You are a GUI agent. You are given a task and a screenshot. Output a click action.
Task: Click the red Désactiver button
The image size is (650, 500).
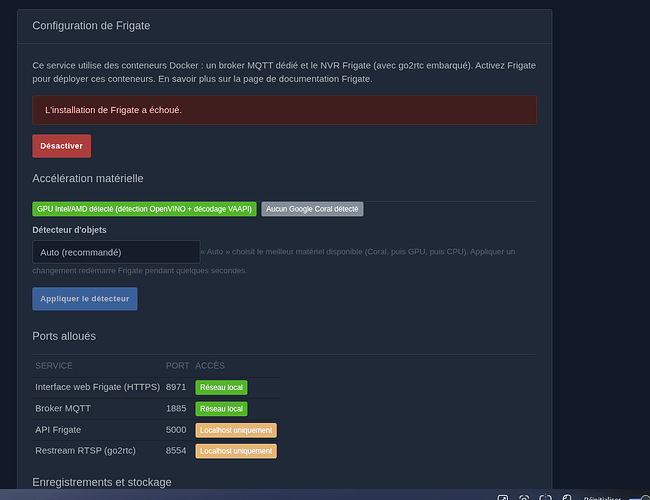(x=61, y=146)
